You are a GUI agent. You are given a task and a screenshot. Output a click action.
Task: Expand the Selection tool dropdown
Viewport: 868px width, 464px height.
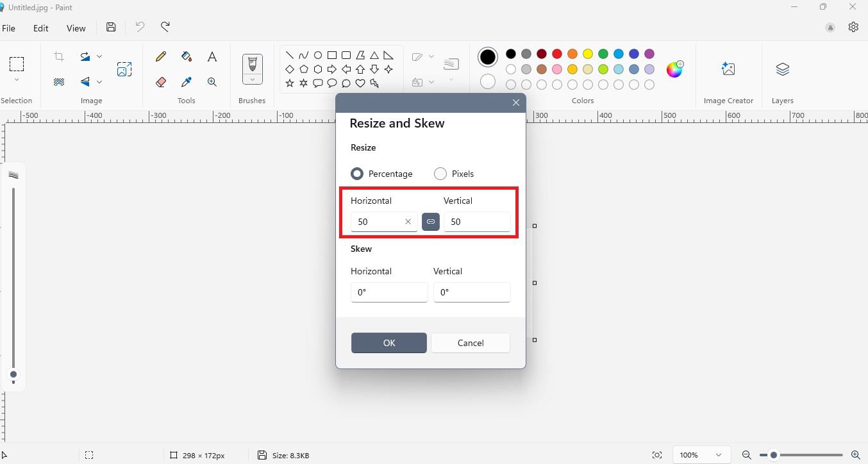(x=17, y=80)
